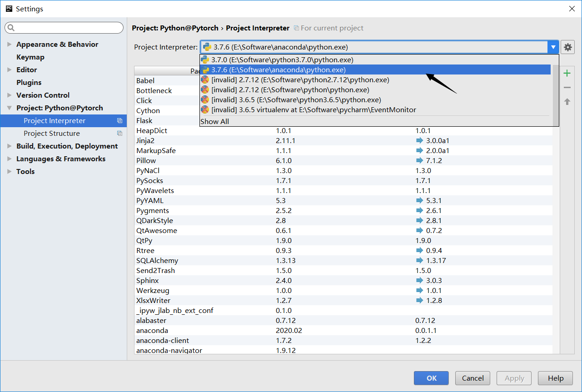The width and height of the screenshot is (582, 392).
Task: Expand the Version Control section
Action: pos(10,95)
